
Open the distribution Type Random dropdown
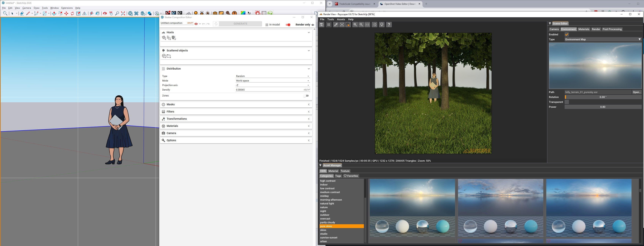click(x=272, y=76)
